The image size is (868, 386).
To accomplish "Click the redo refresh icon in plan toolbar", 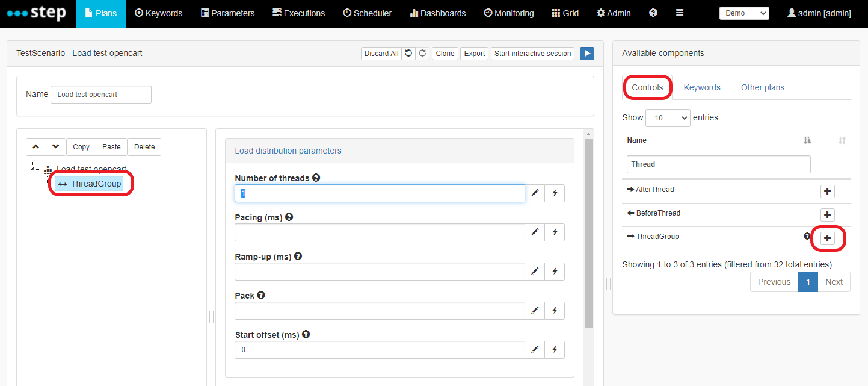I will (x=422, y=53).
